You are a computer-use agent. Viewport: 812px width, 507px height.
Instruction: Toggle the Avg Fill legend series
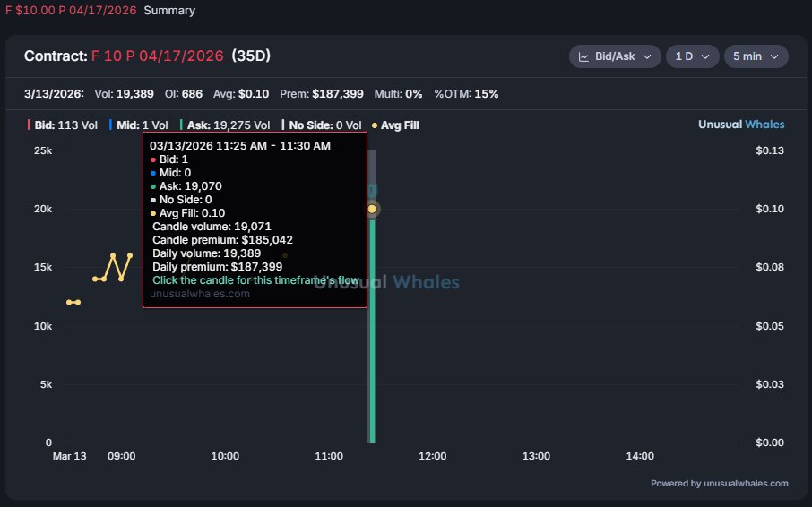(x=395, y=125)
